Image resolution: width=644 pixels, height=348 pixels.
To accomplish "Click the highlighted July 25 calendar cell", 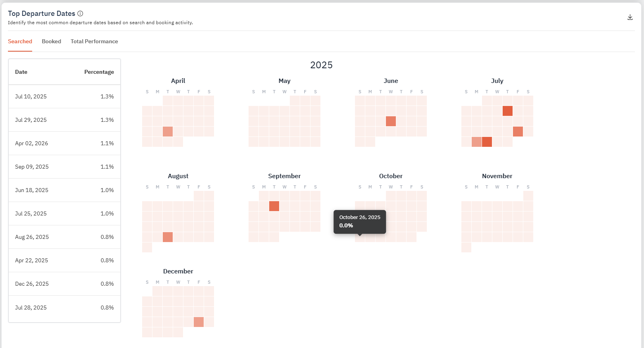I will coord(518,131).
